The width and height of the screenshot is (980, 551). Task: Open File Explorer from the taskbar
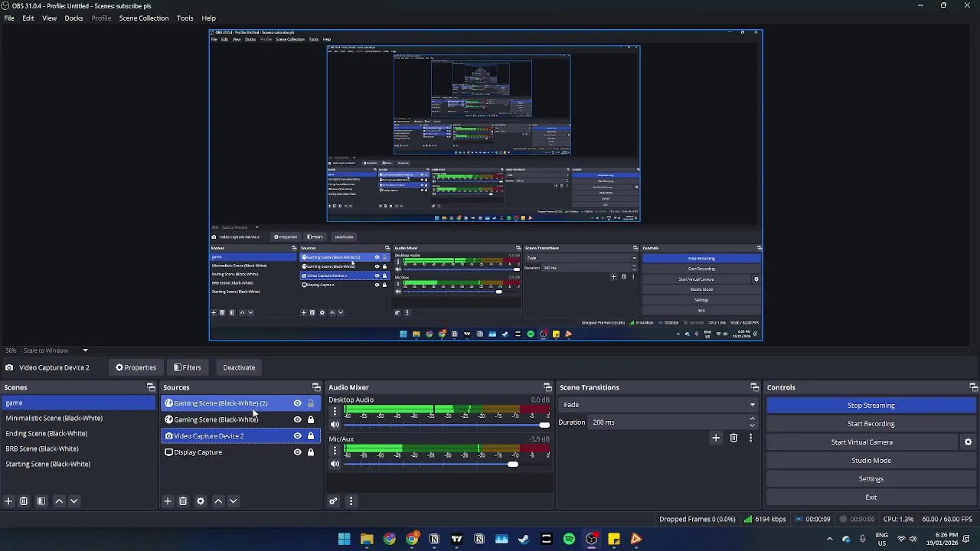[367, 540]
